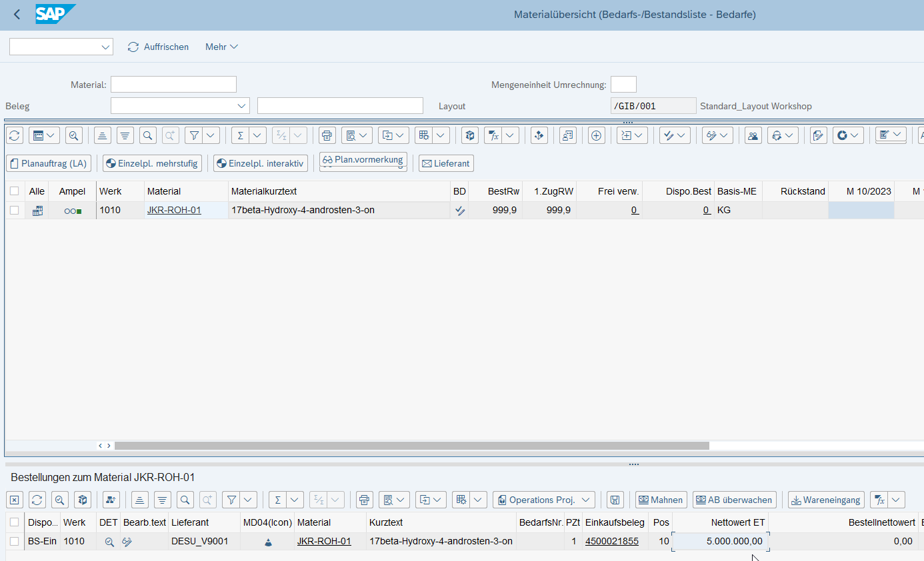924x561 pixels.
Task: Open the filter dropdown arrow in upper toolbar
Action: (x=211, y=135)
